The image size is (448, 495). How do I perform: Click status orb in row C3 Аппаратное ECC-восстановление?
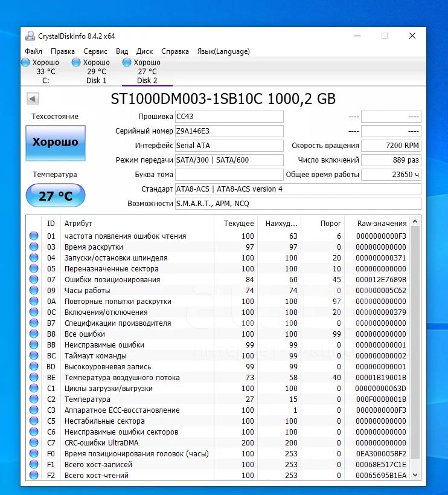click(x=34, y=410)
